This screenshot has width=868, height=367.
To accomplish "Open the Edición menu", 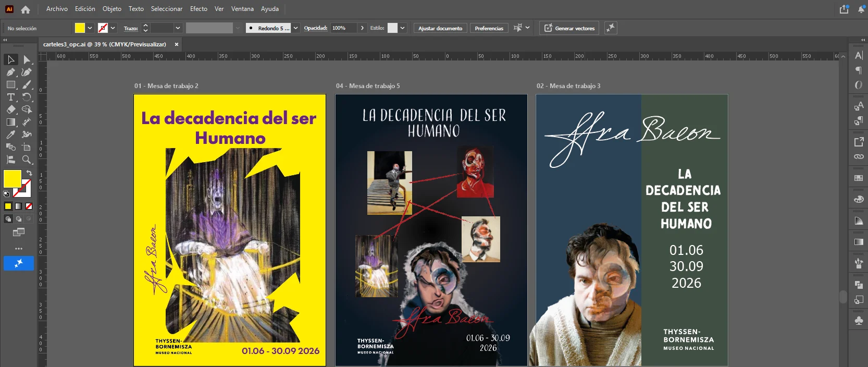I will (x=85, y=9).
